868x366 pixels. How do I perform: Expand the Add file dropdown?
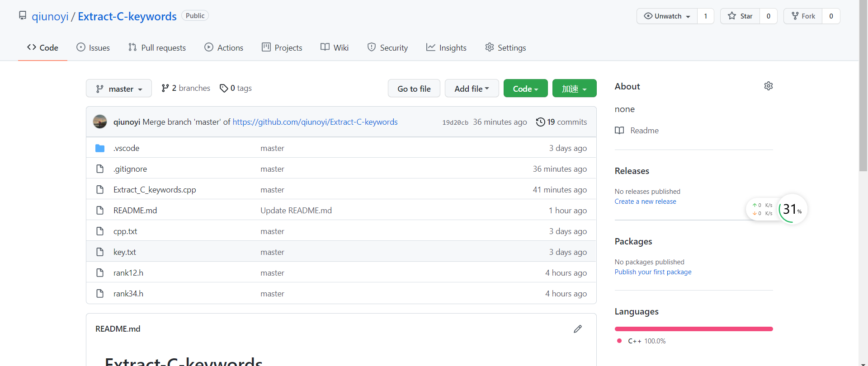click(472, 89)
